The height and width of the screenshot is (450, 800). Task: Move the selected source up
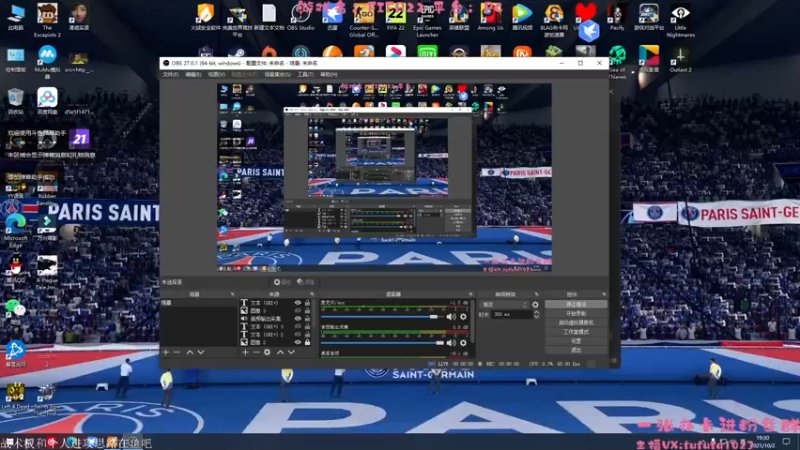(x=280, y=352)
